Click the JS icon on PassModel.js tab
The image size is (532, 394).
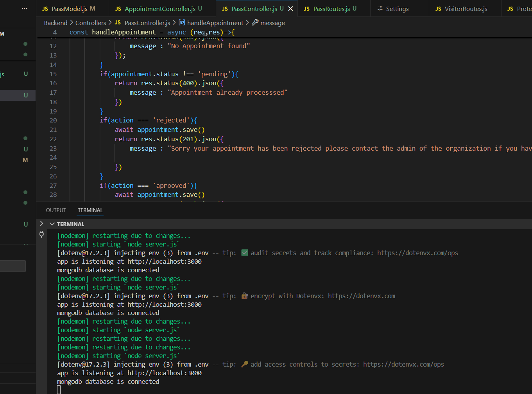click(45, 9)
